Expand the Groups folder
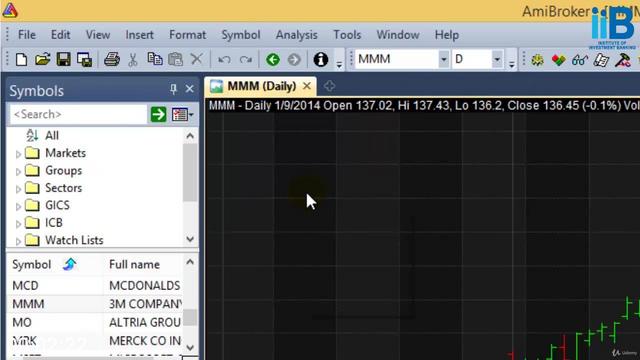The image size is (640, 360). 18,172
